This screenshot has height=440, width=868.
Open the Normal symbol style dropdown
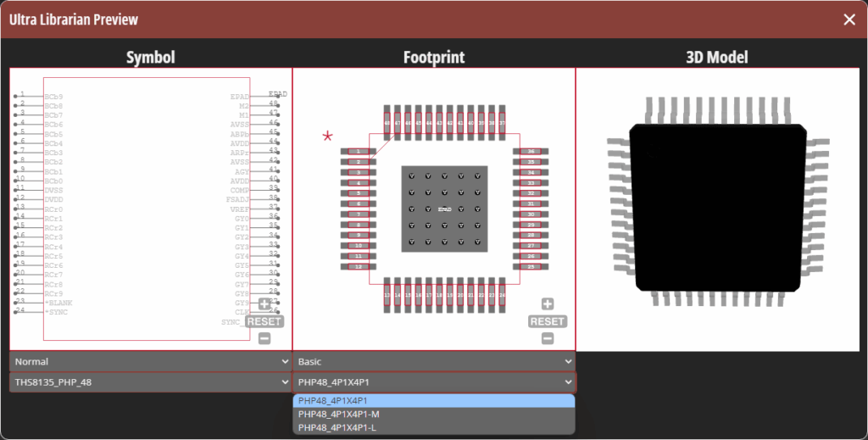click(x=151, y=361)
